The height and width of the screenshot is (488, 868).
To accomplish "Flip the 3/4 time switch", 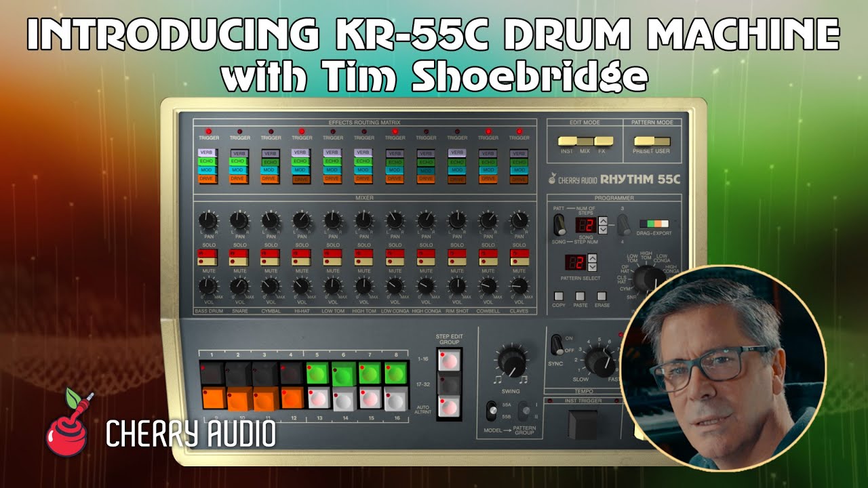I will pyautogui.click(x=623, y=225).
